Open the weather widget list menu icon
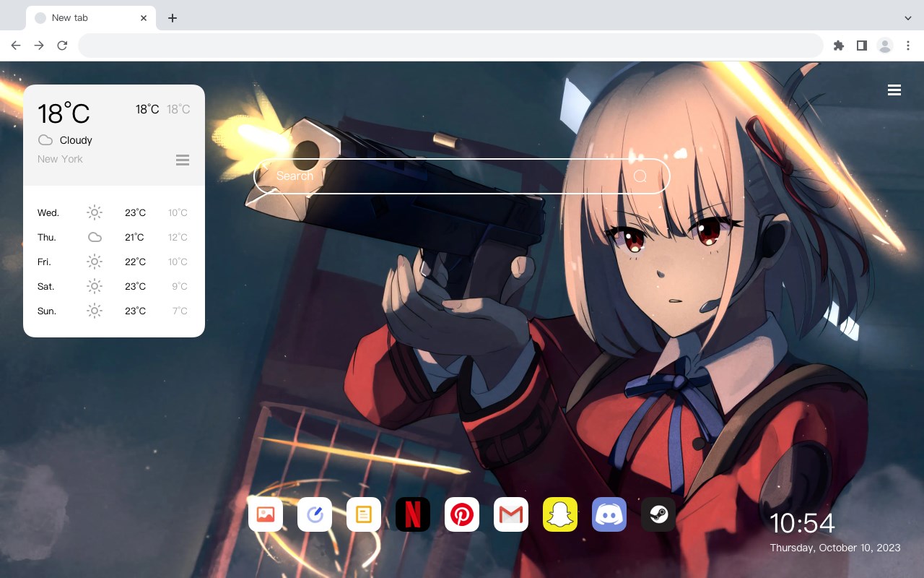Viewport: 924px width, 578px height. (183, 160)
